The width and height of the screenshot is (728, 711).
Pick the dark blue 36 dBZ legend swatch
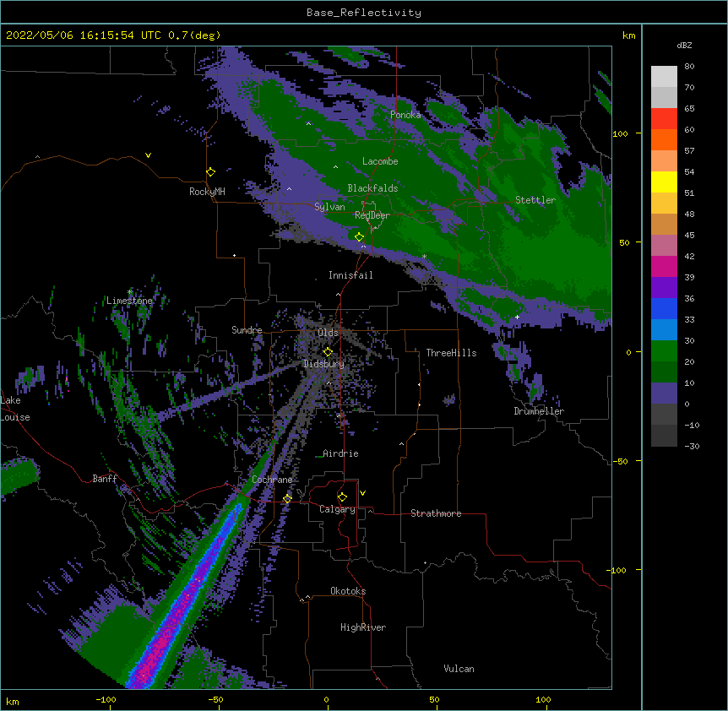(664, 308)
